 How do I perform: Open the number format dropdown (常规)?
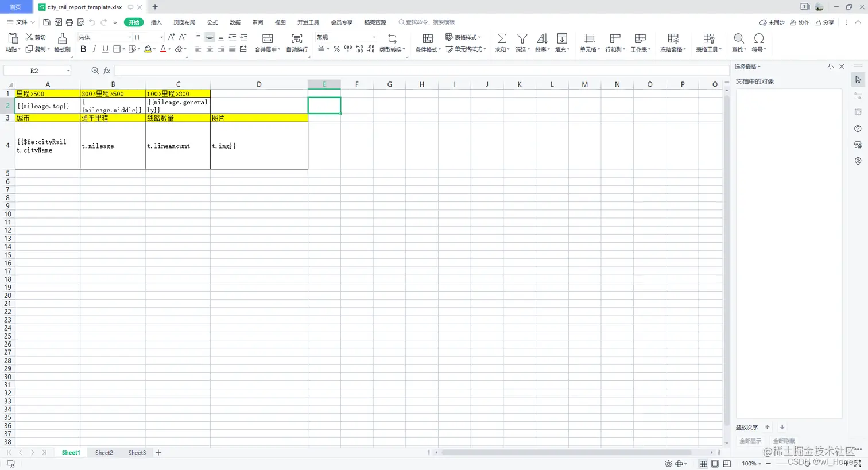[x=374, y=37]
